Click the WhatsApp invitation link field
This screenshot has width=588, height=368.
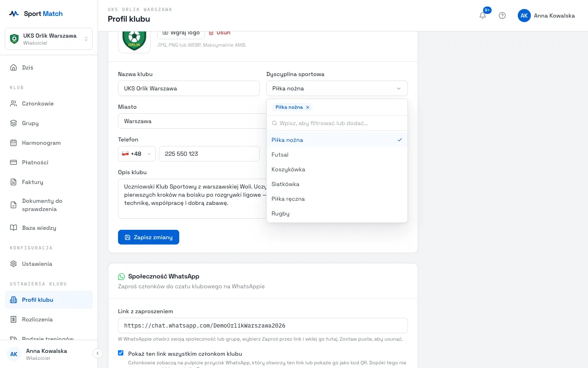pyautogui.click(x=263, y=325)
